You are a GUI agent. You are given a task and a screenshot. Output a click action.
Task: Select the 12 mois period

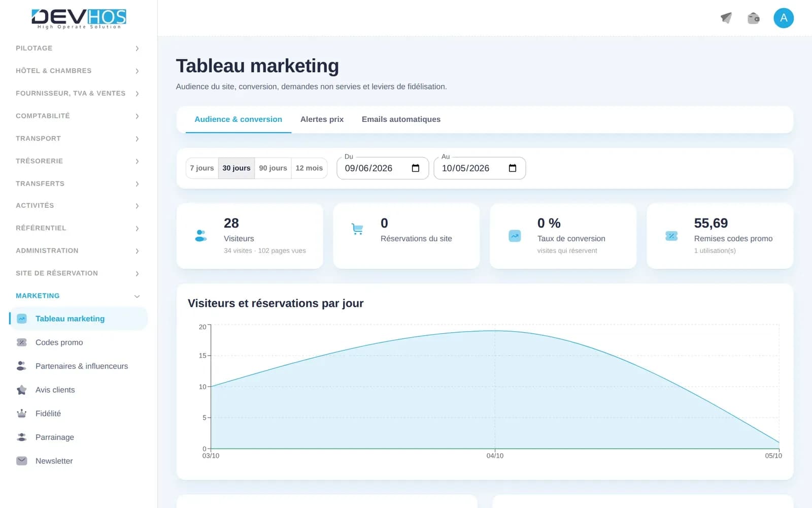pos(309,168)
